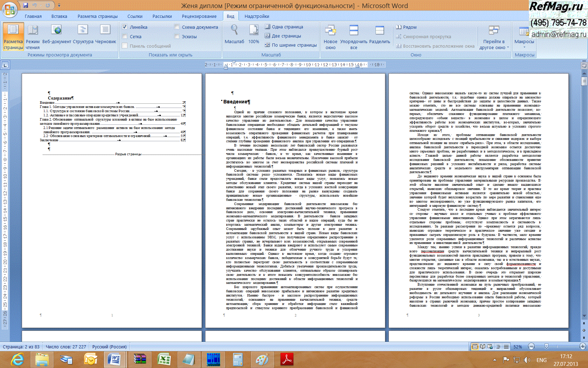Open Quick Access Toolbar customize arrow

pyautogui.click(x=59, y=6)
